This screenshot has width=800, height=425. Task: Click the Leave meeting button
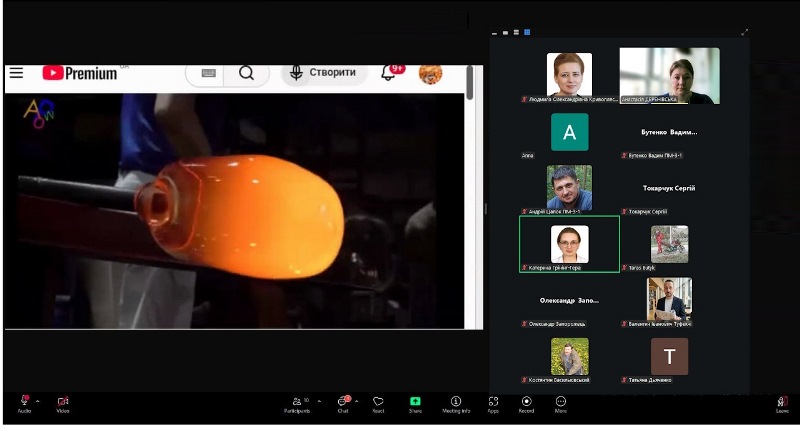point(782,403)
